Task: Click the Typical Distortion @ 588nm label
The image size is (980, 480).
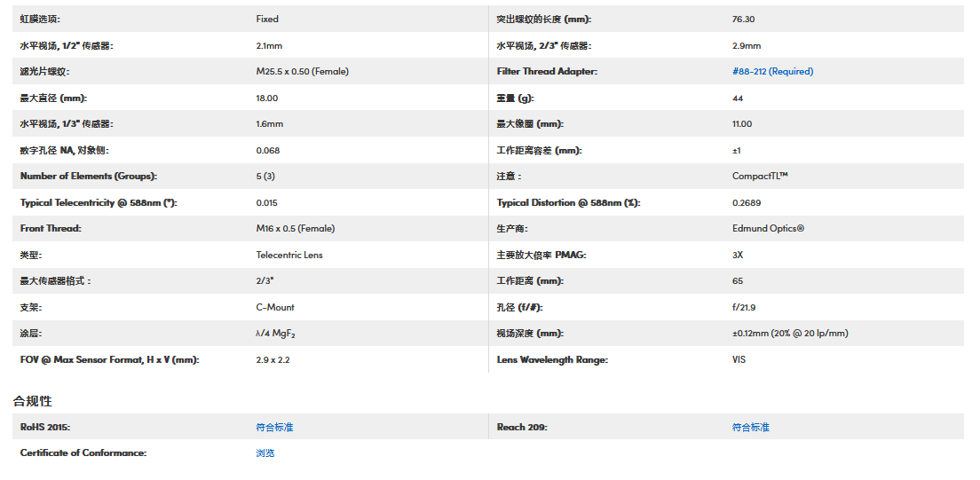Action: (x=568, y=202)
